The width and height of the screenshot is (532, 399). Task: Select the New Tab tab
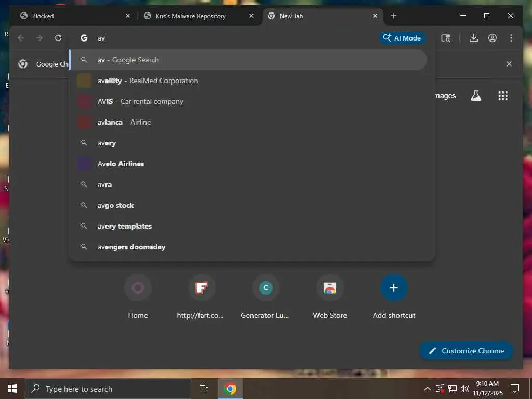[322, 16]
